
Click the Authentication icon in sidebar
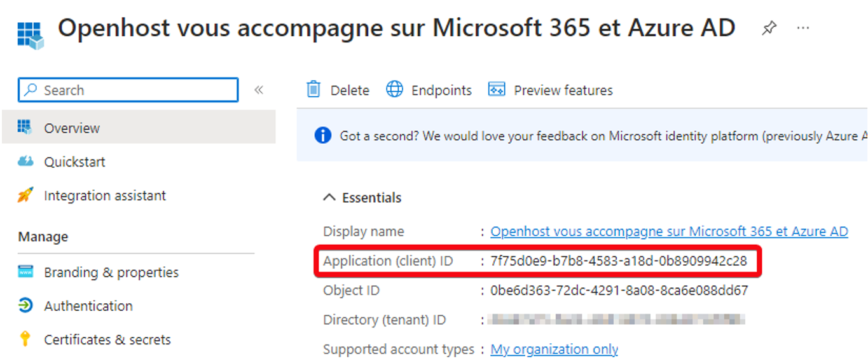25,306
